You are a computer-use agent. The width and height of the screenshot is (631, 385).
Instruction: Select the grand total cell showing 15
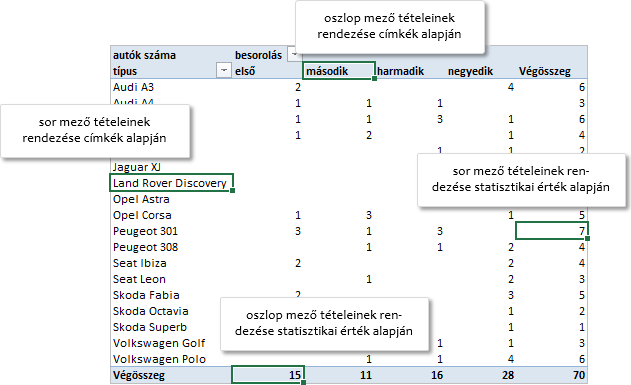(x=268, y=375)
